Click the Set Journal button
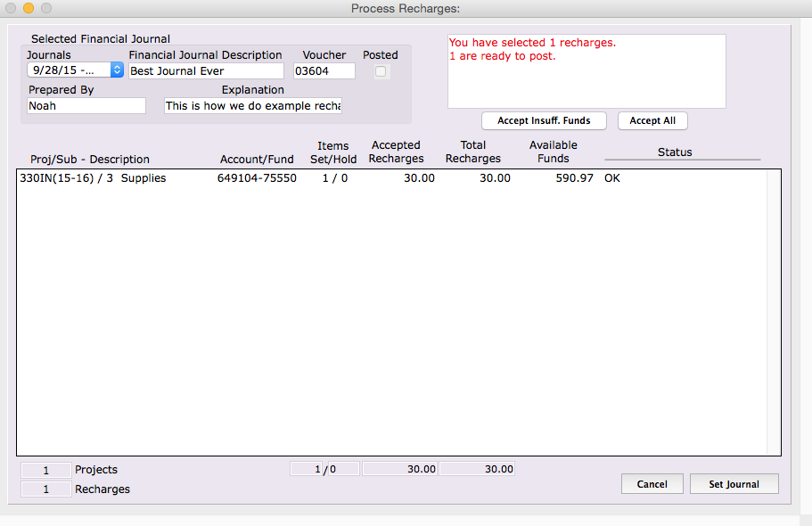Screen dimensions: 812x526 pos(734,484)
